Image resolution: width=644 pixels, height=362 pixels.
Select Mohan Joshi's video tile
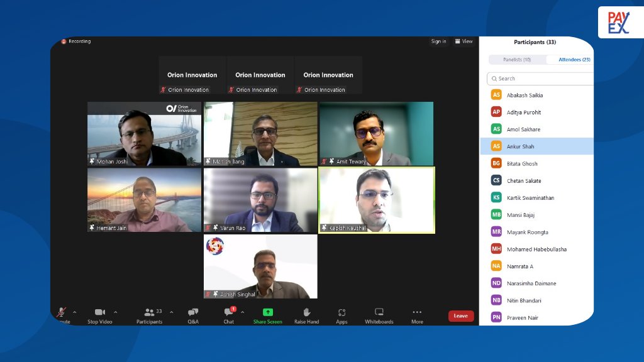coord(145,134)
